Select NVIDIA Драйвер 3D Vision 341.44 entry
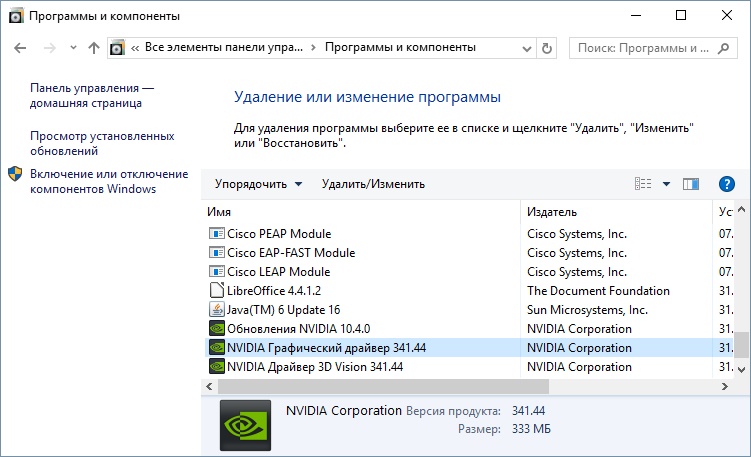 315,367
